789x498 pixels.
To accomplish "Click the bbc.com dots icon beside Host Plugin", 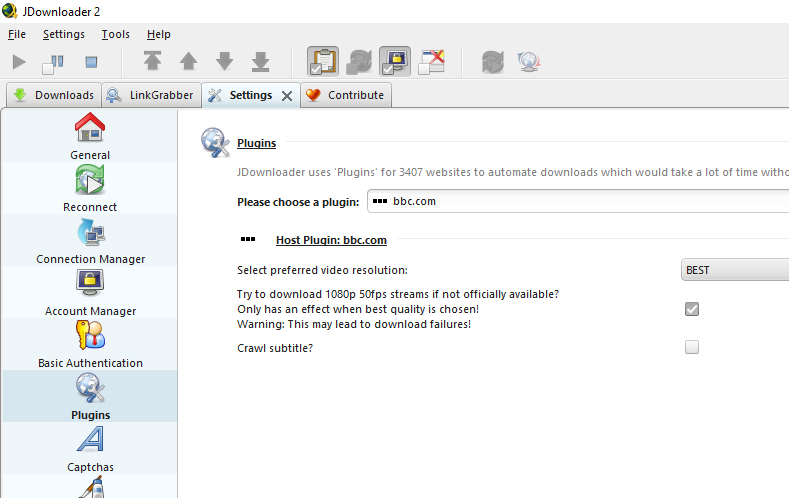I will [x=248, y=239].
